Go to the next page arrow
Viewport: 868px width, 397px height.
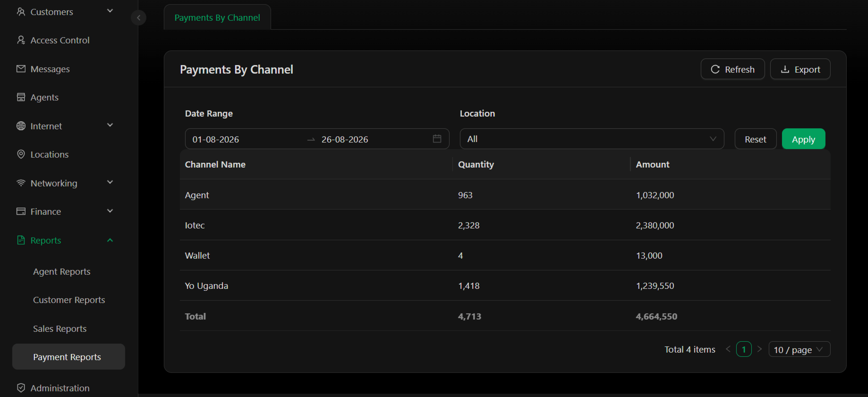point(759,349)
